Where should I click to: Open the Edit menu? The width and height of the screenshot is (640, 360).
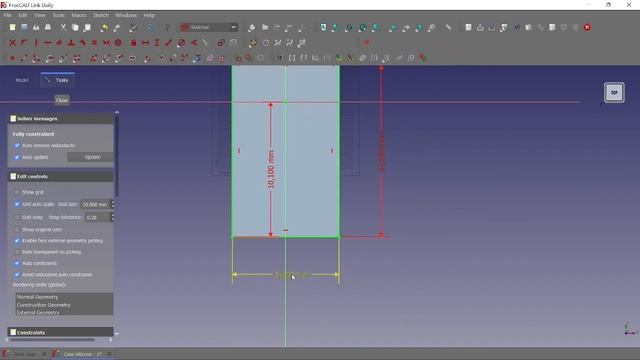(x=22, y=15)
